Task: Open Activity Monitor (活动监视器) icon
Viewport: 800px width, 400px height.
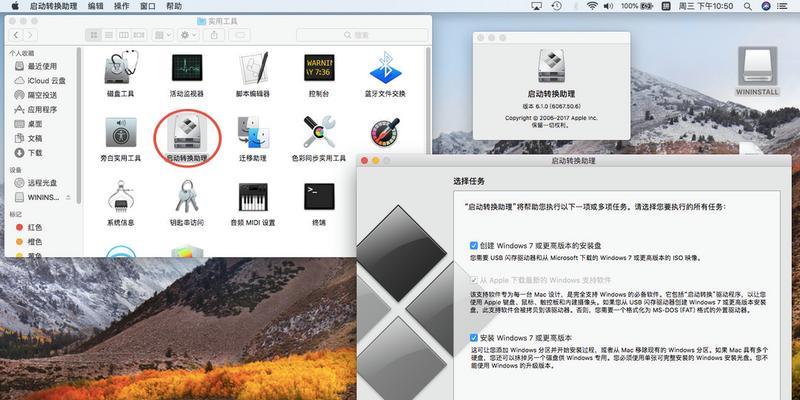Action: (x=187, y=67)
